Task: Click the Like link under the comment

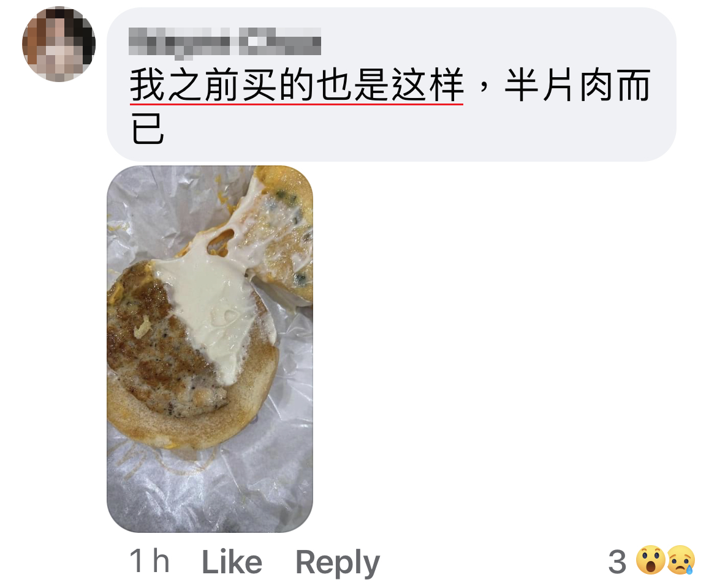Action: coord(232,562)
